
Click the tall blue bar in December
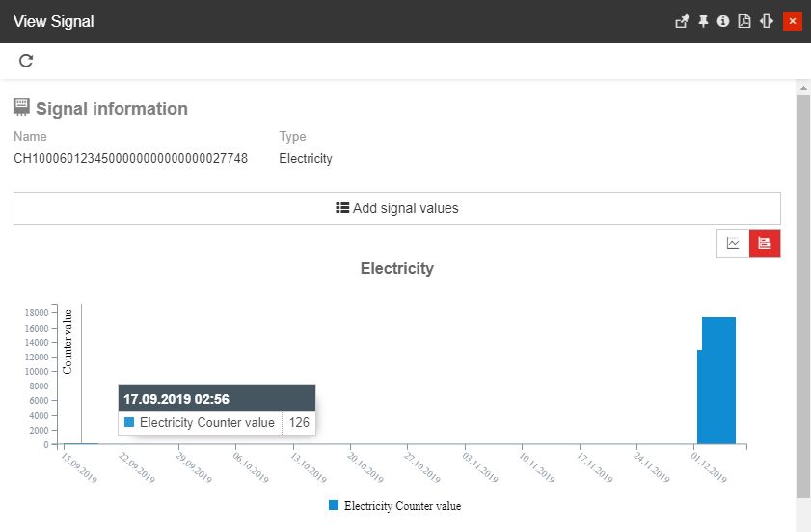[x=718, y=381]
